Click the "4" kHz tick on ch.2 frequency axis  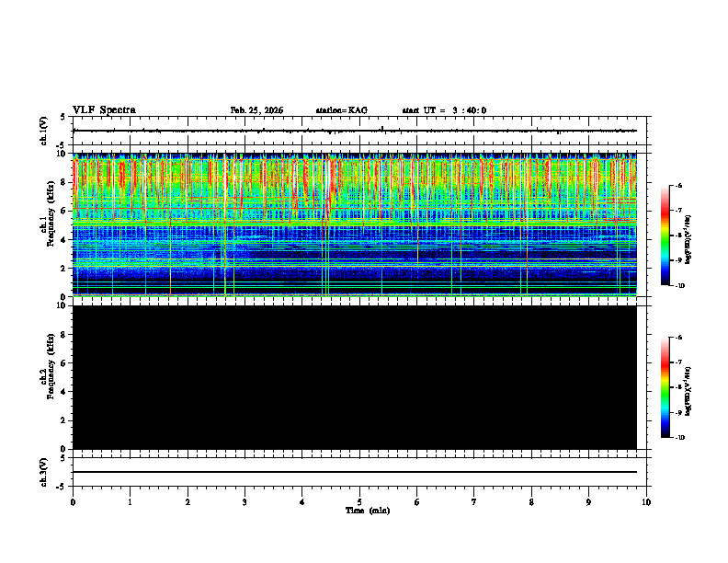coord(64,392)
